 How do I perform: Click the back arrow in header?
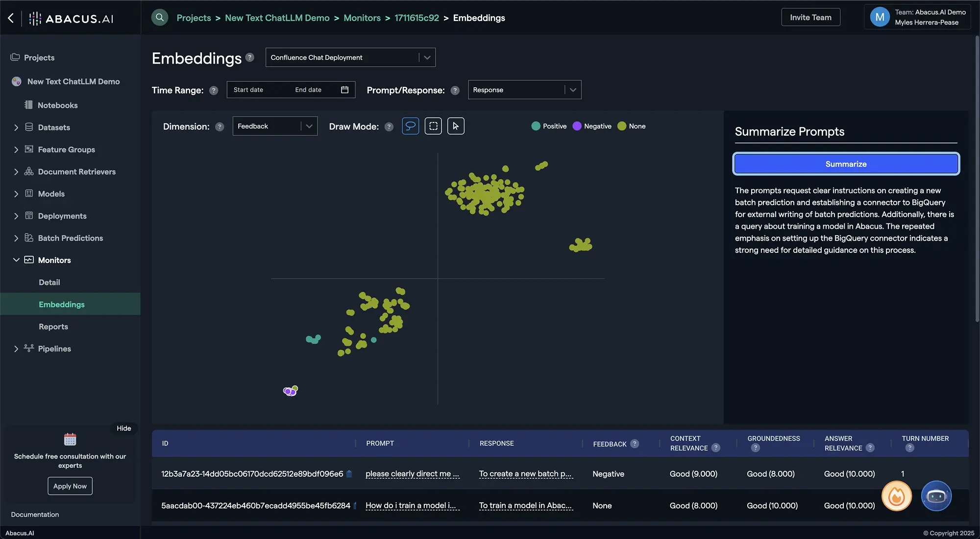tap(11, 18)
